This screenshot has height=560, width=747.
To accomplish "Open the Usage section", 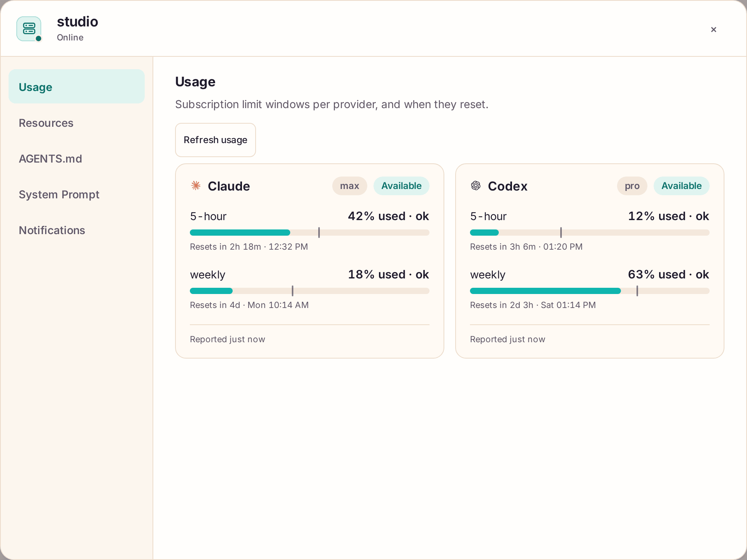I will [77, 87].
